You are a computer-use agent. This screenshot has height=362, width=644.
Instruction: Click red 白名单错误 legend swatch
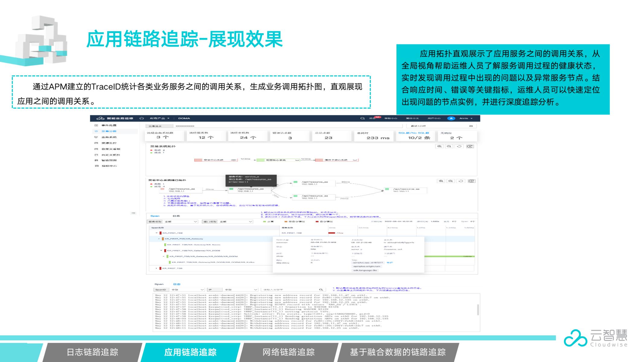pyautogui.click(x=317, y=222)
